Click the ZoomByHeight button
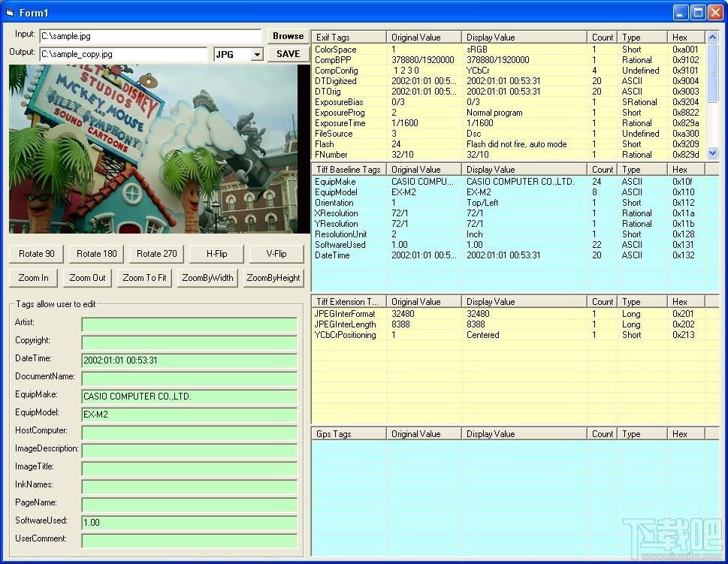The width and height of the screenshot is (728, 564). [273, 278]
